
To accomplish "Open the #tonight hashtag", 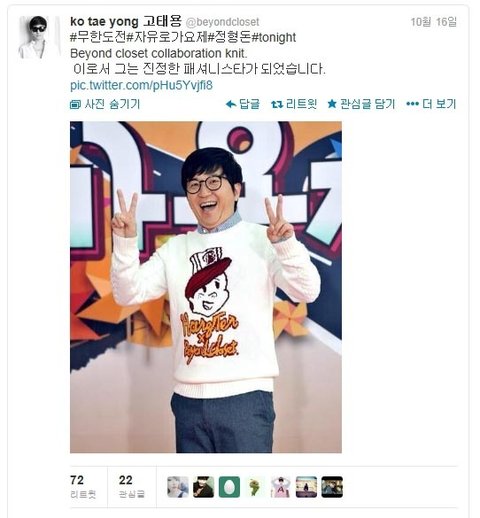I will [273, 37].
